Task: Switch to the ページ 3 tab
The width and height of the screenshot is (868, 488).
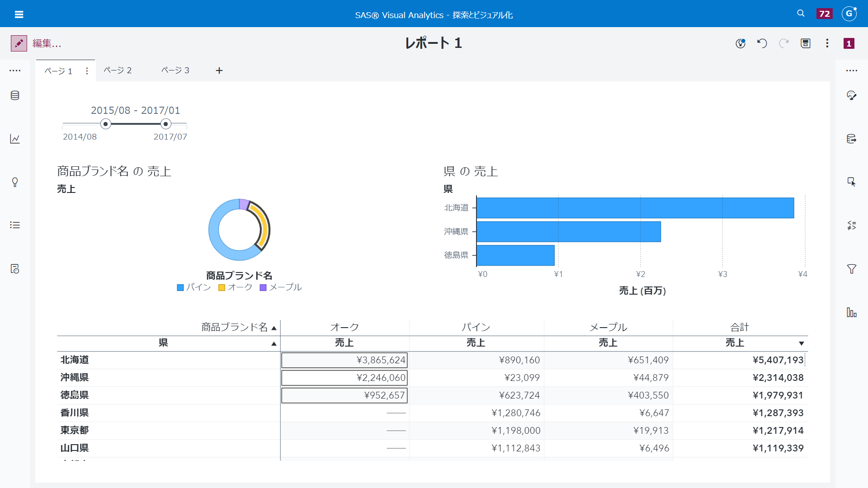Action: point(175,70)
